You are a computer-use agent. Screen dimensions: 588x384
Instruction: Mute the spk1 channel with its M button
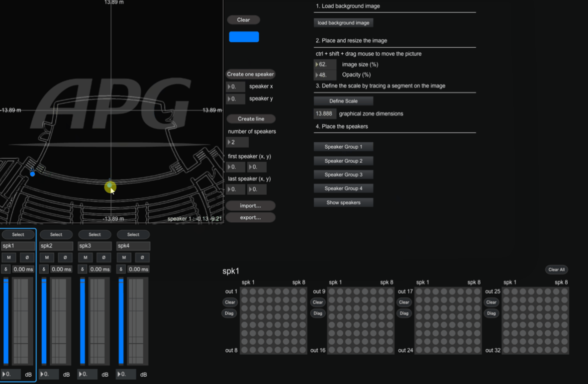tap(8, 257)
